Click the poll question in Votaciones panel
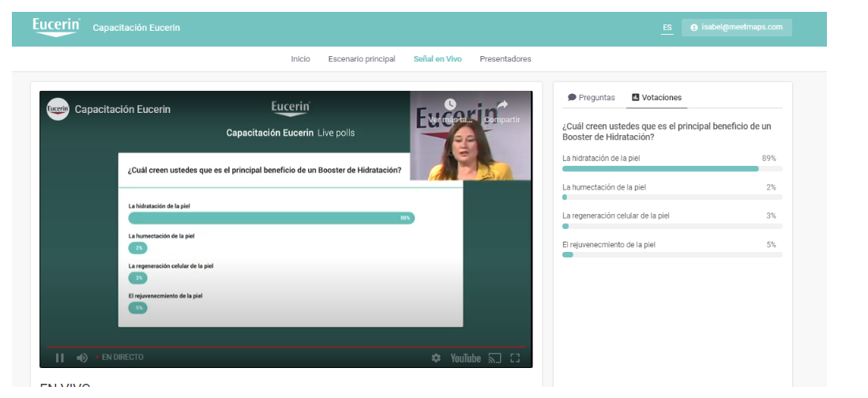This screenshot has width=868, height=398. pos(667,131)
